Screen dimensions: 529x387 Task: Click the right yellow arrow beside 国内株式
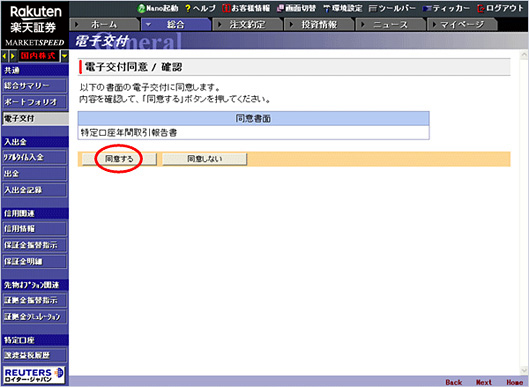pyautogui.click(x=13, y=56)
